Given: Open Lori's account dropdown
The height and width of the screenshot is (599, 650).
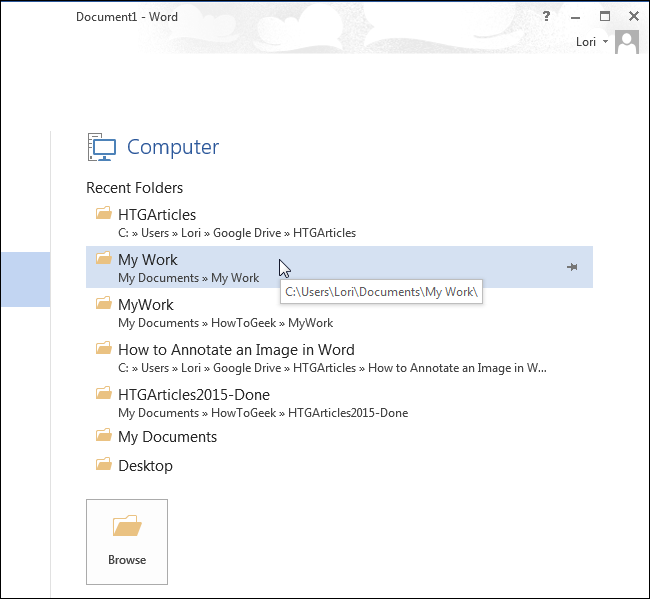Looking at the screenshot, I should point(593,42).
